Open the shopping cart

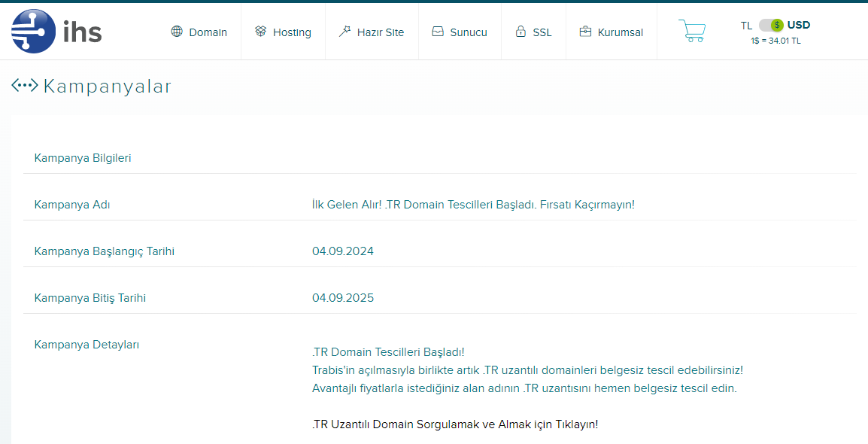[x=692, y=31]
